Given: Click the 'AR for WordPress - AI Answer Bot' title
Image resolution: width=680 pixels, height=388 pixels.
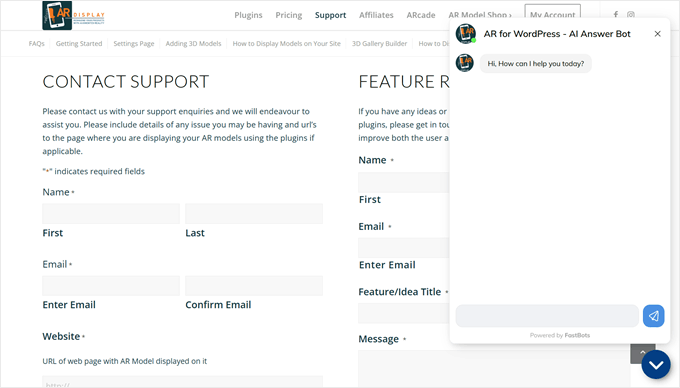Looking at the screenshot, I should pos(557,34).
